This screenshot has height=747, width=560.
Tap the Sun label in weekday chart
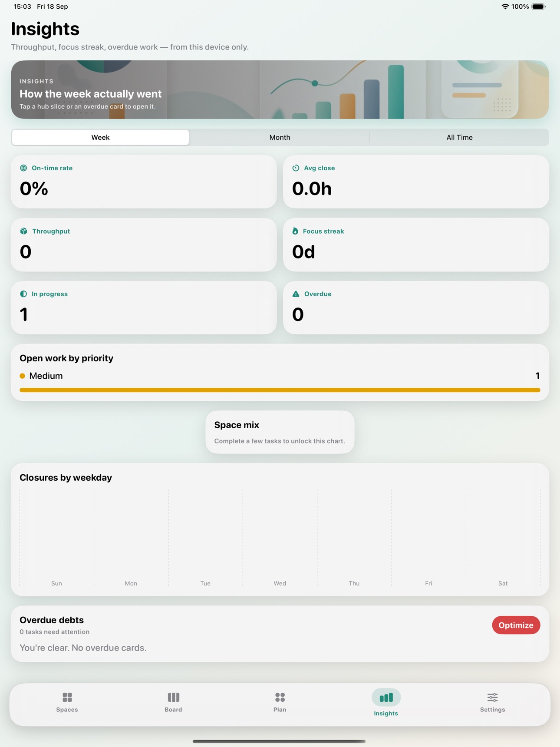pos(56,583)
